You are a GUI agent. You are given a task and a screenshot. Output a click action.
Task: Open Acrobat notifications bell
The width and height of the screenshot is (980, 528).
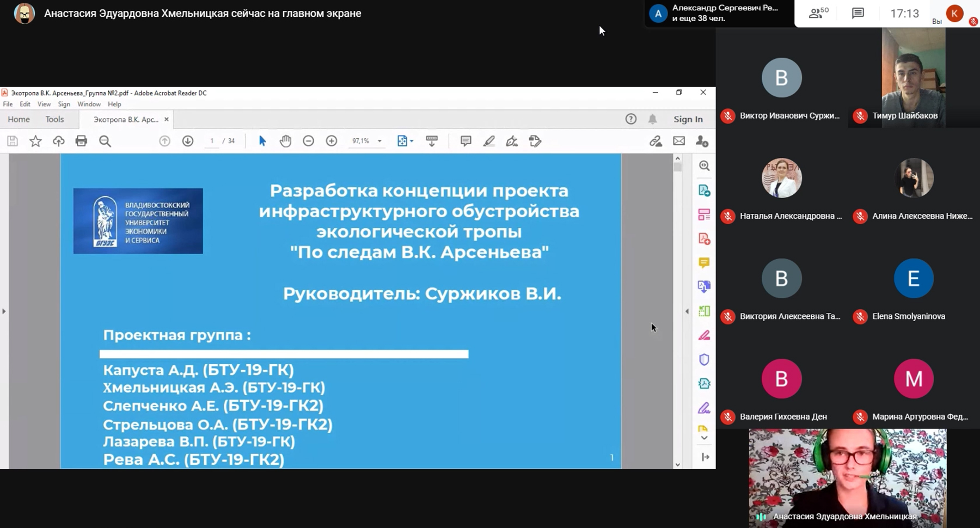[652, 119]
